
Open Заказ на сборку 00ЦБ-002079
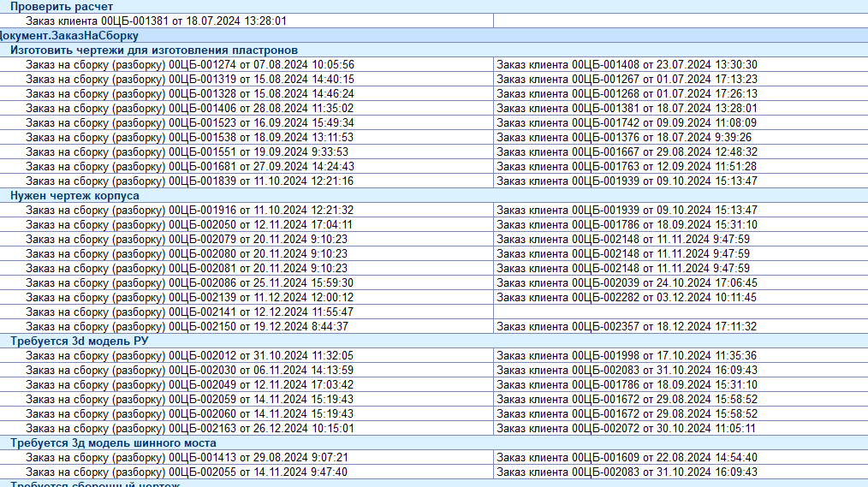pos(187,240)
